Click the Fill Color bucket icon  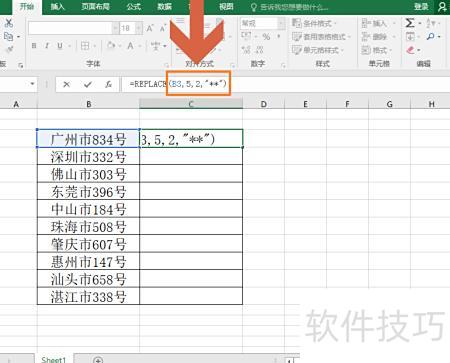(x=111, y=45)
